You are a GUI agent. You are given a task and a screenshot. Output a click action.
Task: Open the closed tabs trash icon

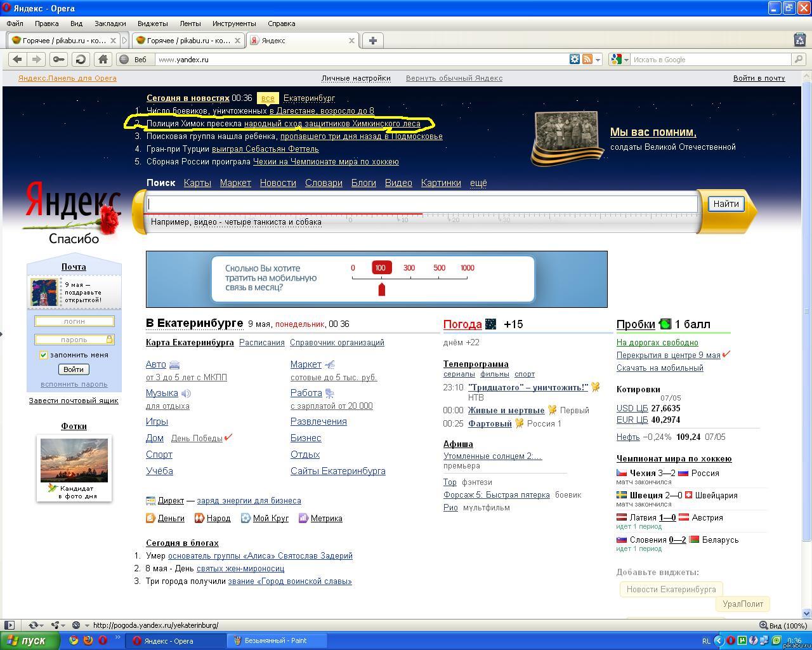point(799,40)
